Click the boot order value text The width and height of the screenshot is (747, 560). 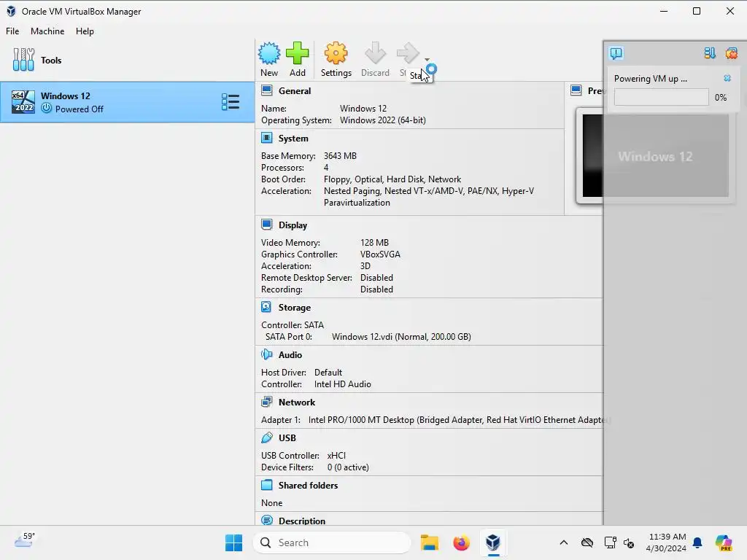[x=392, y=179]
